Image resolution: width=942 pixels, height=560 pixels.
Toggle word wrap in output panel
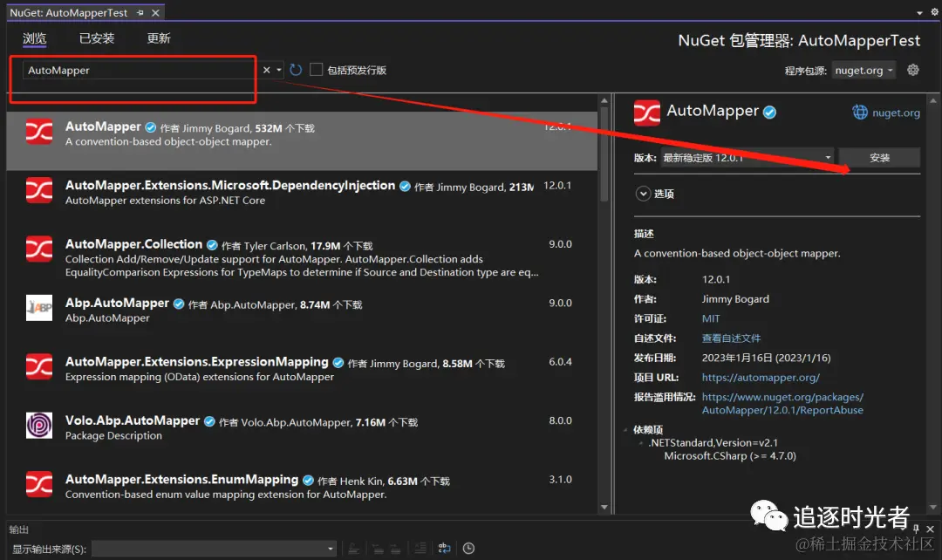(445, 548)
